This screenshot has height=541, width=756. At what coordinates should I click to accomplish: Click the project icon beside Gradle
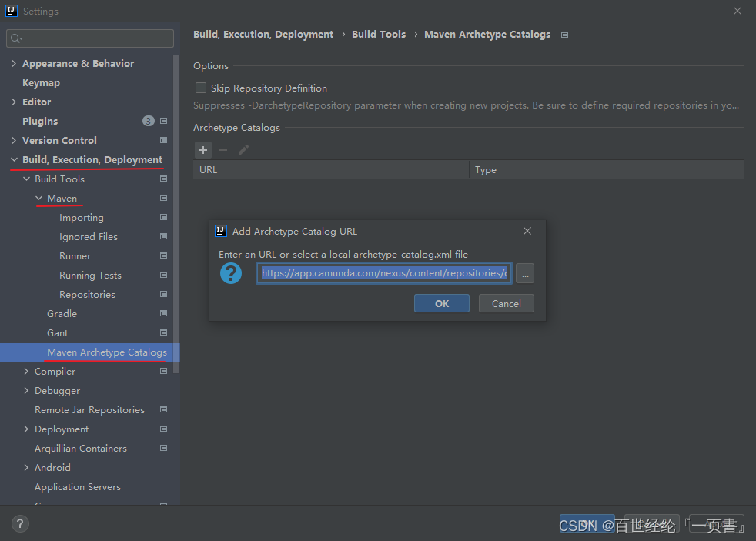[x=163, y=314]
